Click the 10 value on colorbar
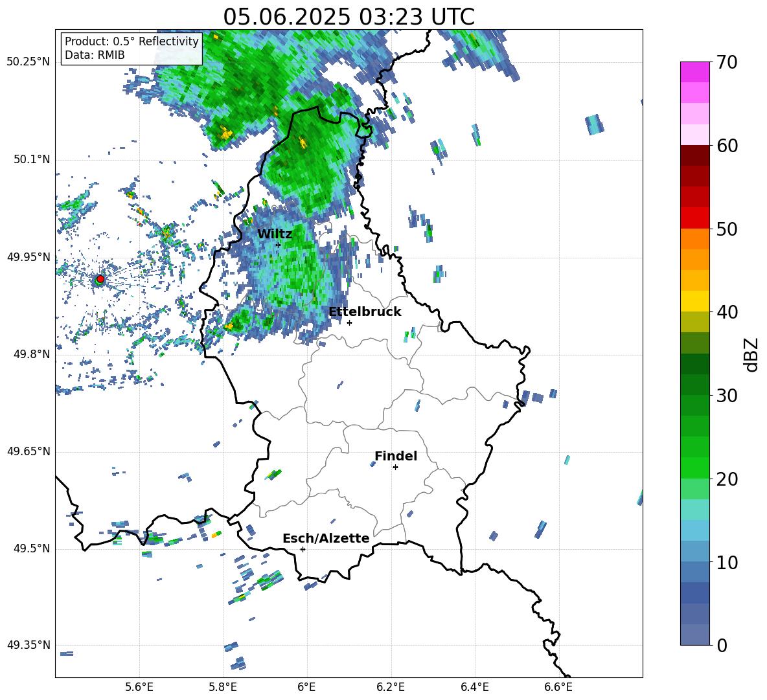 point(727,562)
